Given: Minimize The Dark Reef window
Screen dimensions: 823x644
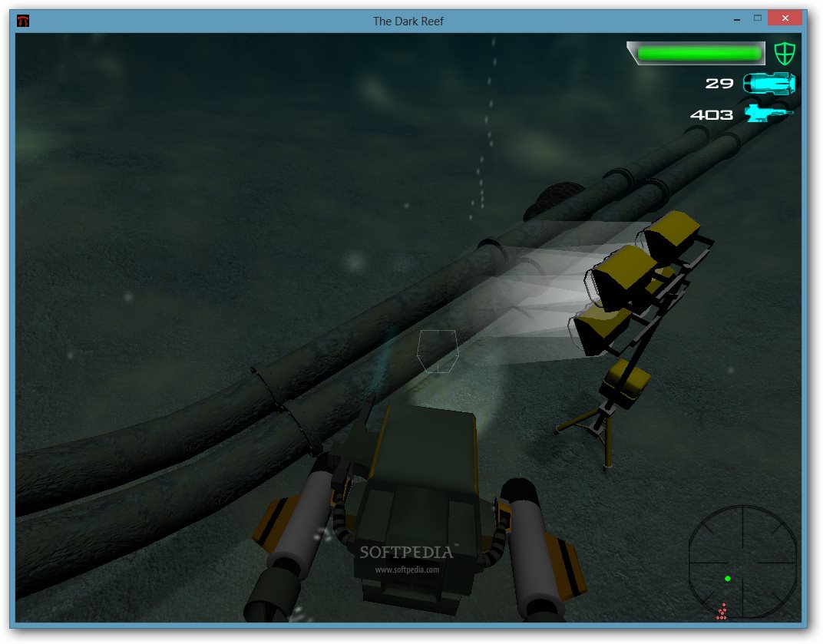Looking at the screenshot, I should point(737,19).
